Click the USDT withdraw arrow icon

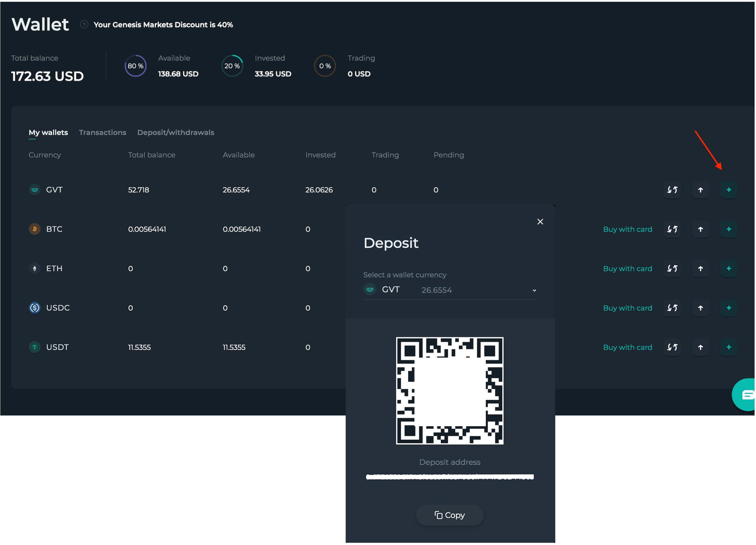pos(700,347)
